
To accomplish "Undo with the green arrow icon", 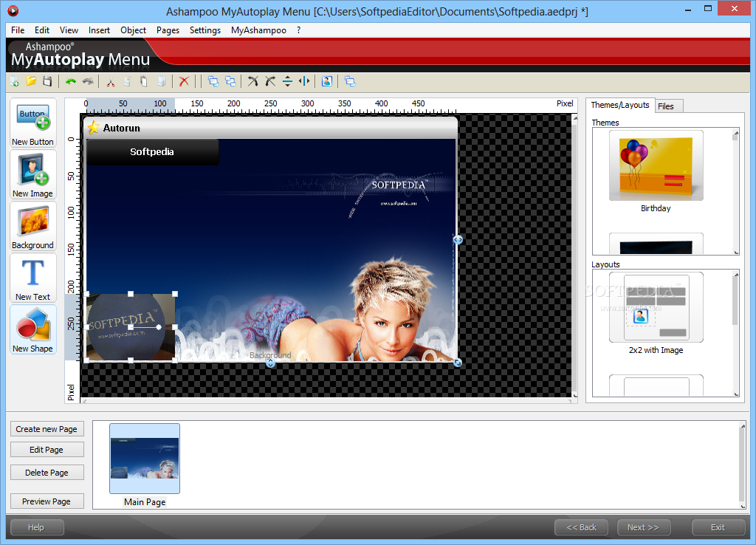I will (71, 81).
